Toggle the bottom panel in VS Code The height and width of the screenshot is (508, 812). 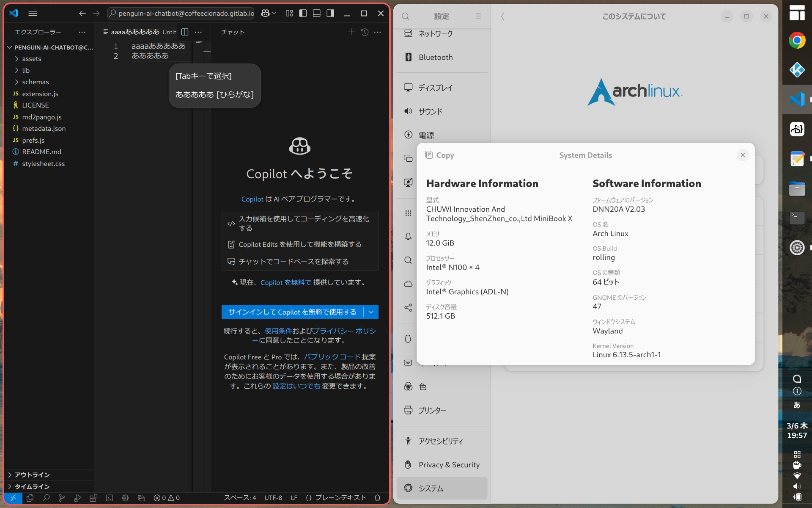click(x=316, y=13)
